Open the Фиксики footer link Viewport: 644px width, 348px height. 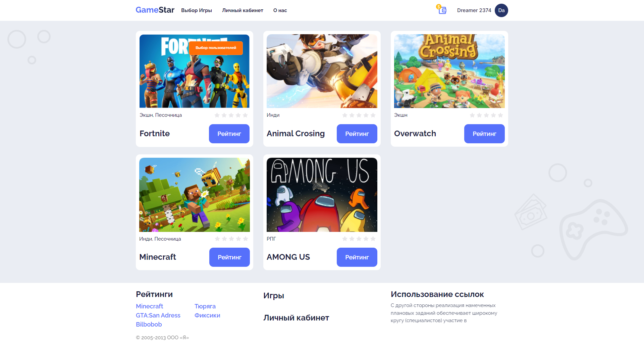pos(207,315)
